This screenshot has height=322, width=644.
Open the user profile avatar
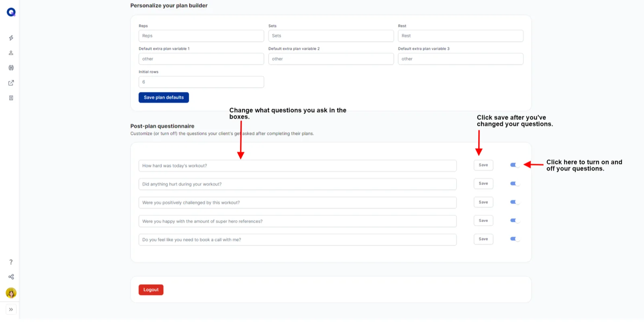tap(11, 293)
